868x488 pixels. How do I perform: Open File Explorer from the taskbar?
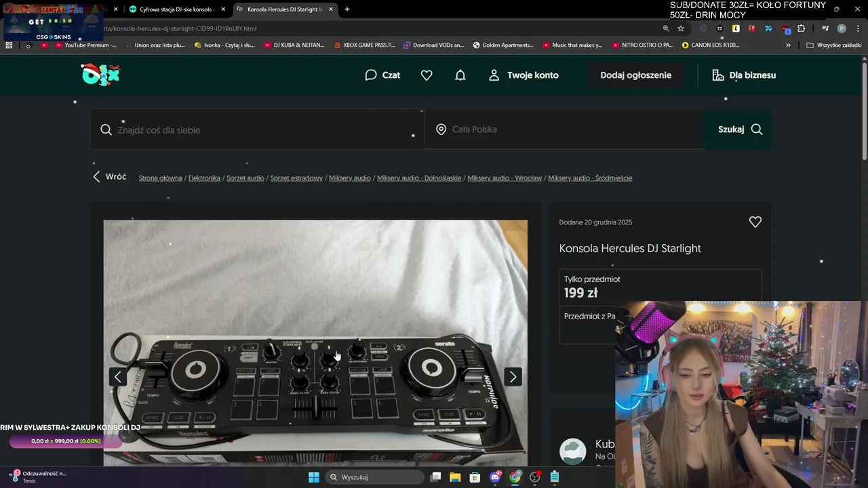(456, 477)
